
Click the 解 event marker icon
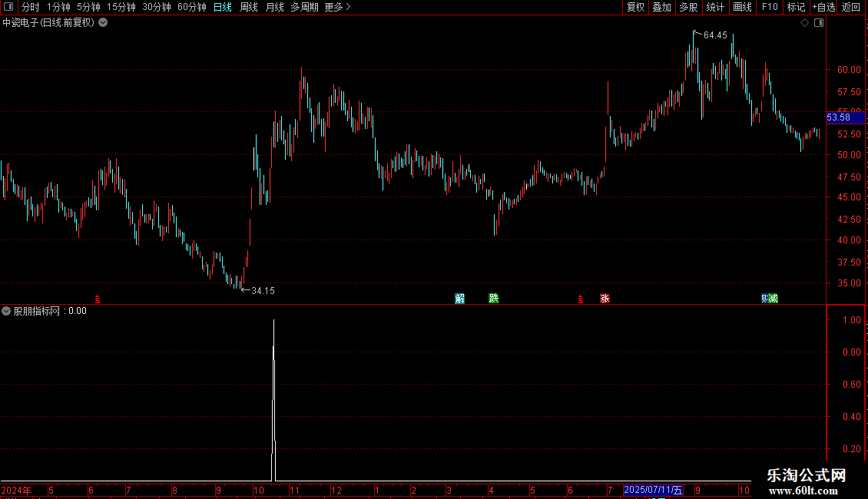(459, 299)
